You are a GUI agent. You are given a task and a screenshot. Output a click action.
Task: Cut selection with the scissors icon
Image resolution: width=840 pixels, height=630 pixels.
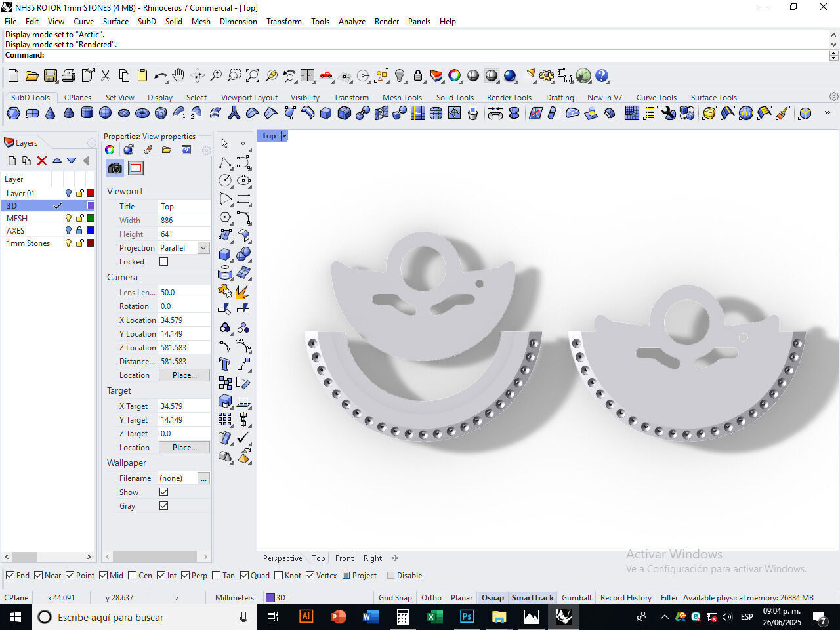click(x=106, y=75)
